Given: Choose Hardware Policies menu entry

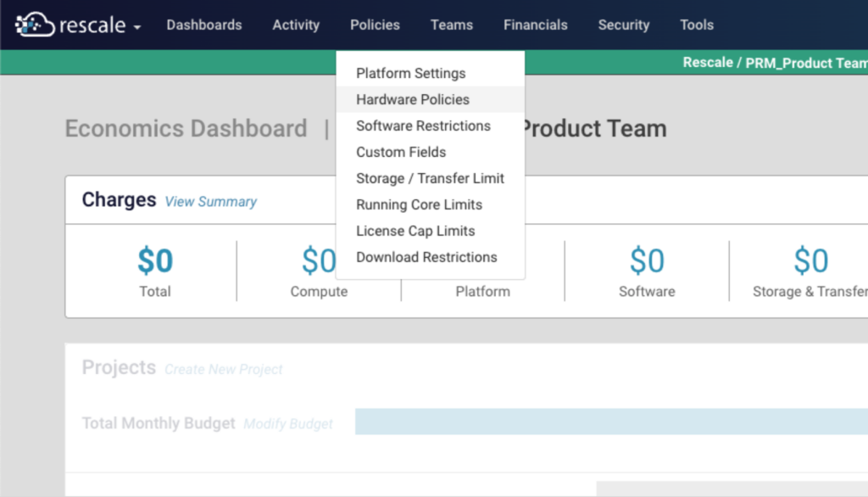Looking at the screenshot, I should coord(412,99).
